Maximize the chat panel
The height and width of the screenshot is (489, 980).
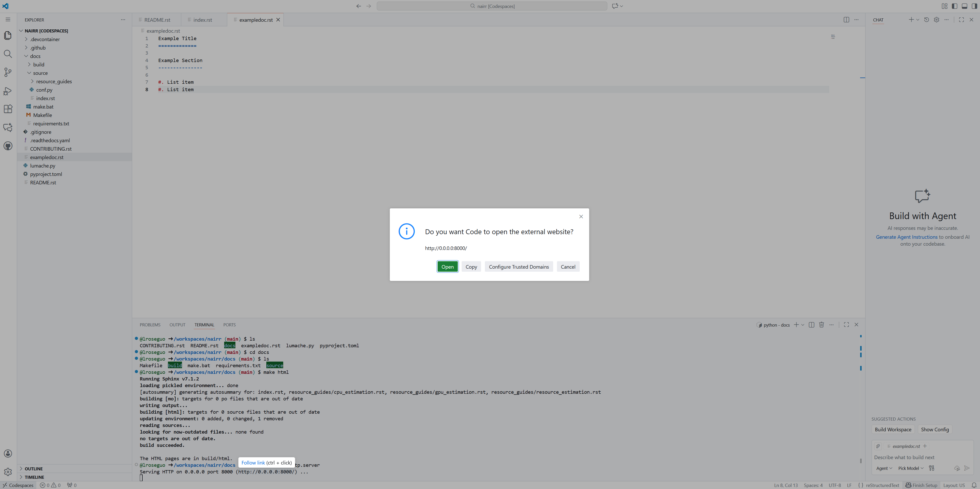coord(961,20)
